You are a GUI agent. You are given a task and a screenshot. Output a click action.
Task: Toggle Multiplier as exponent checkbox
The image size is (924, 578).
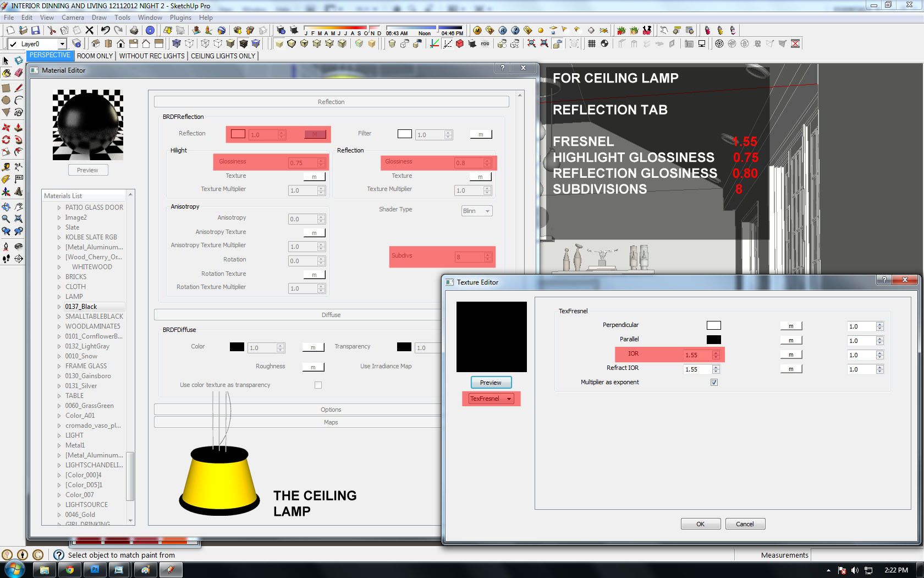714,382
